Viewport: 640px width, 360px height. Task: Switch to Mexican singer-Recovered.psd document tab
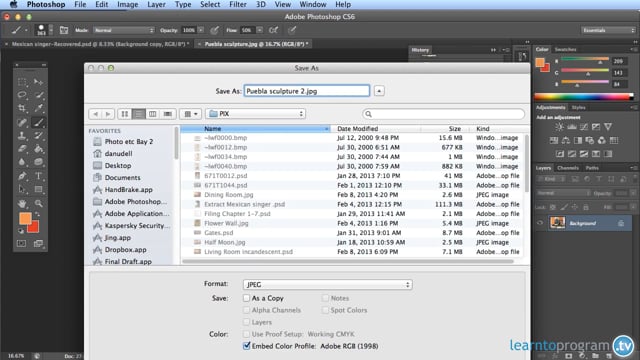pos(100,44)
